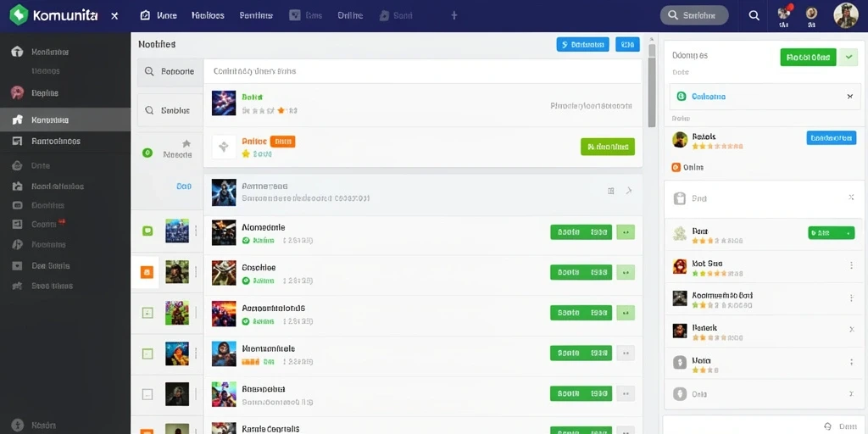Open the more-options dots in Menonnnitels row
Image resolution: width=868 pixels, height=434 pixels.
[626, 353]
